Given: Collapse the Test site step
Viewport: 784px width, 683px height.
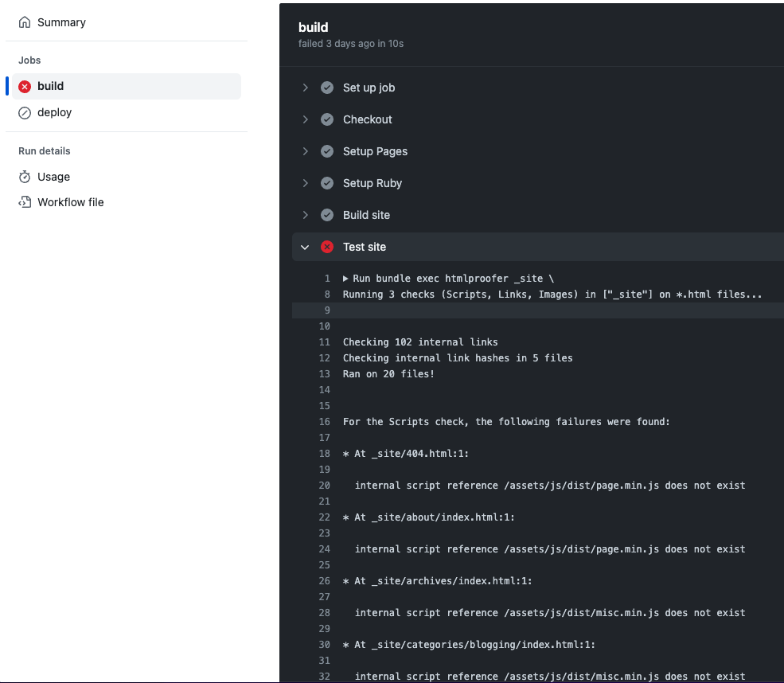Looking at the screenshot, I should [x=305, y=247].
